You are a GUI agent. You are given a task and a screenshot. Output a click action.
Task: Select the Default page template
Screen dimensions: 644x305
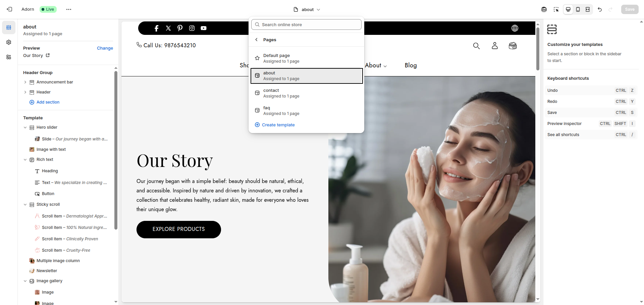(307, 58)
